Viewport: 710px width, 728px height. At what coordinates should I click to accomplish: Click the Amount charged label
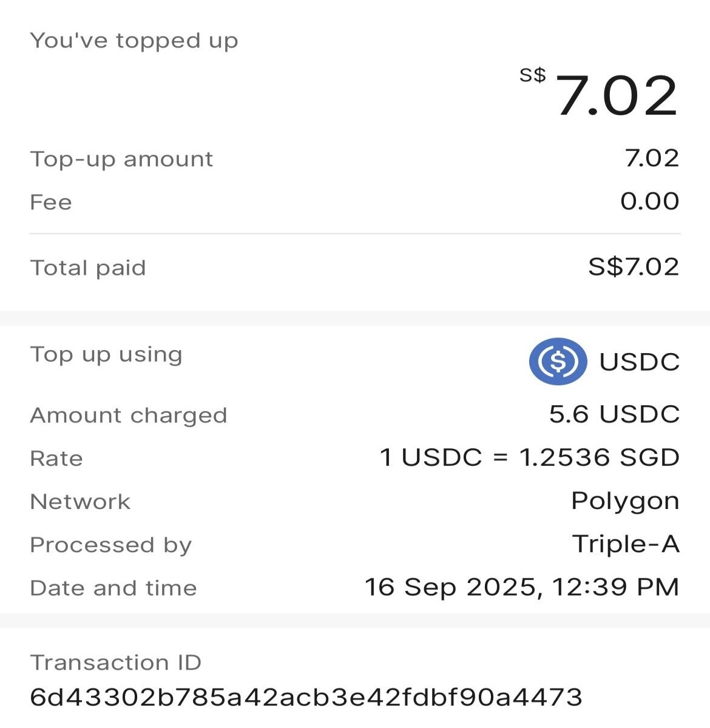[x=129, y=416]
